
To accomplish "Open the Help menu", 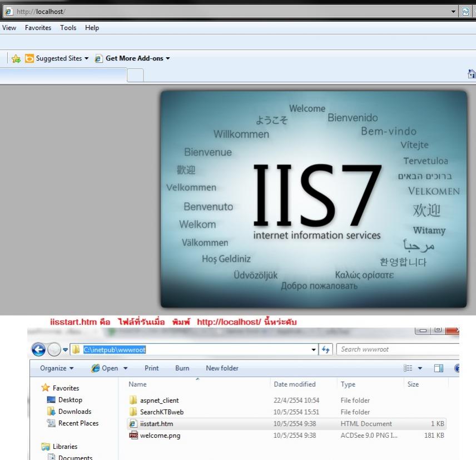I will (x=92, y=28).
